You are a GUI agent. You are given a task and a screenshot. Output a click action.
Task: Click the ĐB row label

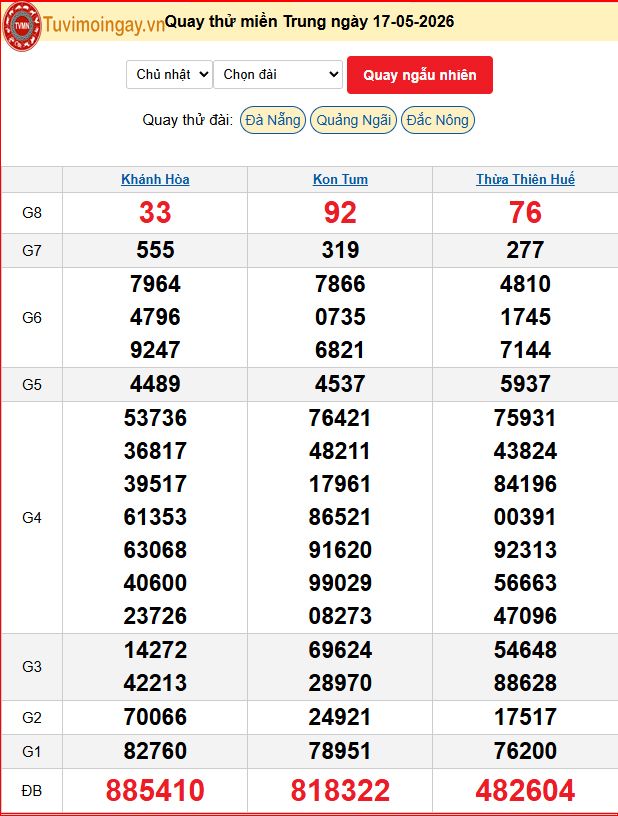tap(32, 791)
